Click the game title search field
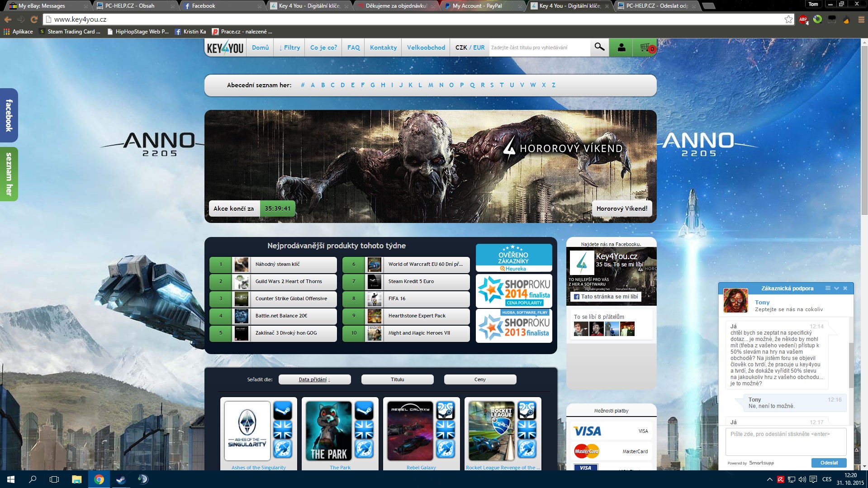 (x=540, y=47)
